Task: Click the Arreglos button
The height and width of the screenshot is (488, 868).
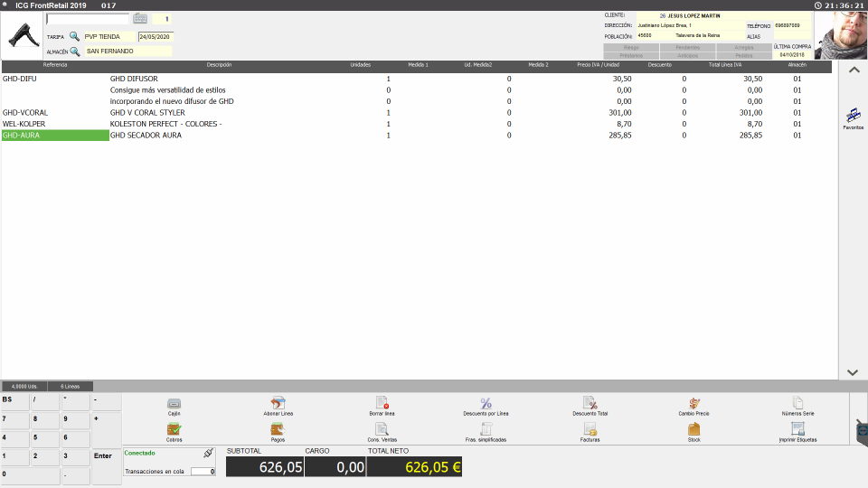Action: (744, 48)
